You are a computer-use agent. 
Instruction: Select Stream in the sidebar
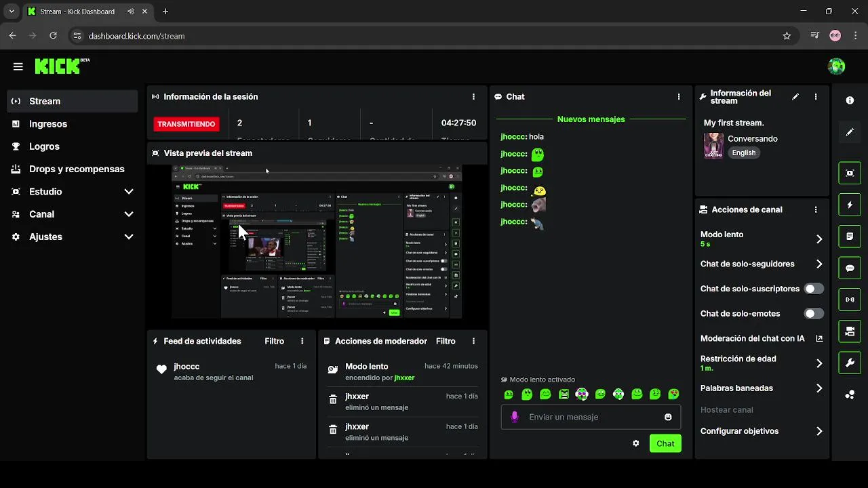[x=73, y=101]
